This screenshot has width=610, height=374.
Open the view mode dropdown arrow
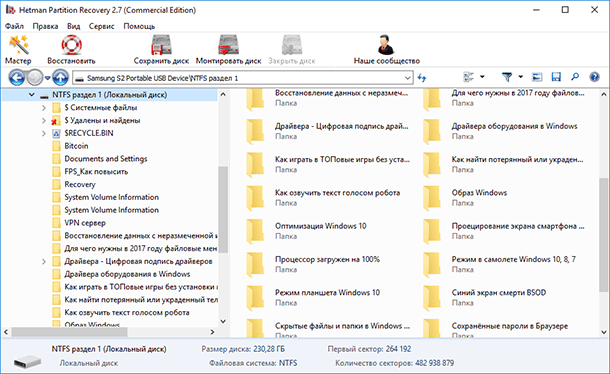[x=482, y=77]
